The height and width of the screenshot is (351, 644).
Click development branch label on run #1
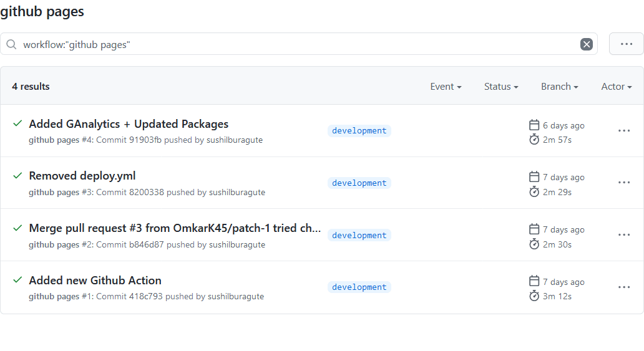pyautogui.click(x=359, y=287)
